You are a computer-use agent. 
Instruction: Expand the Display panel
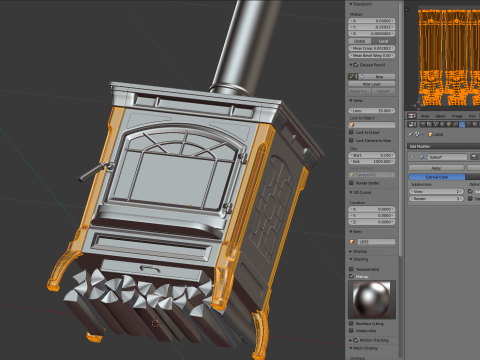[351, 251]
